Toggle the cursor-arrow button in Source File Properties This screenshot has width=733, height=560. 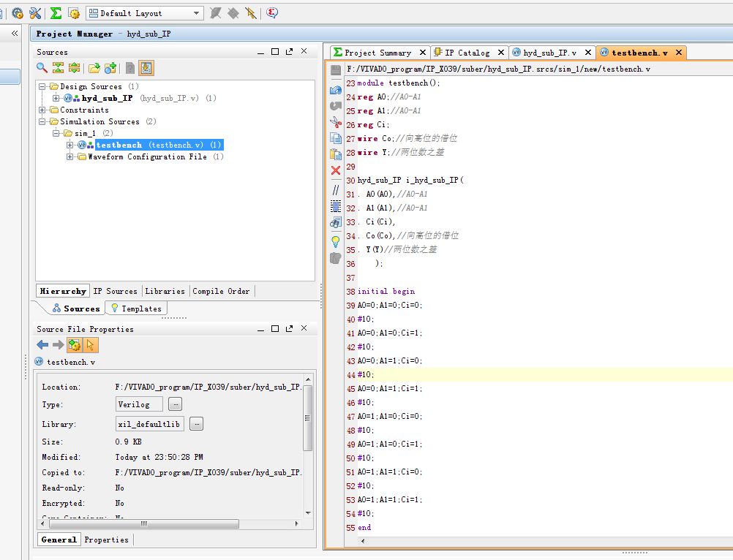click(x=91, y=345)
